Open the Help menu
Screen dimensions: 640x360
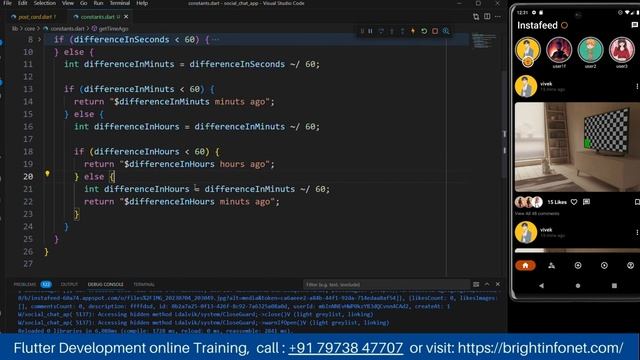(x=142, y=3)
